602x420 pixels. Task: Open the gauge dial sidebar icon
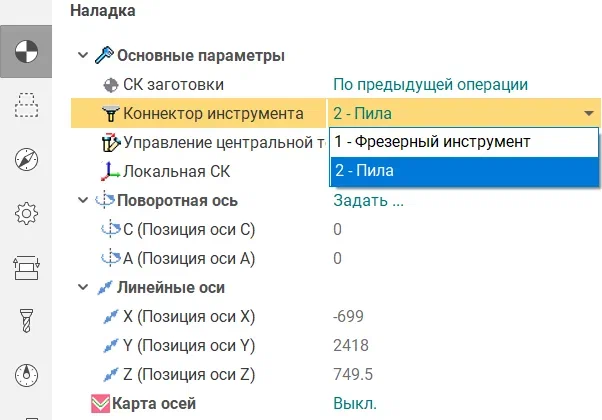coord(26,375)
